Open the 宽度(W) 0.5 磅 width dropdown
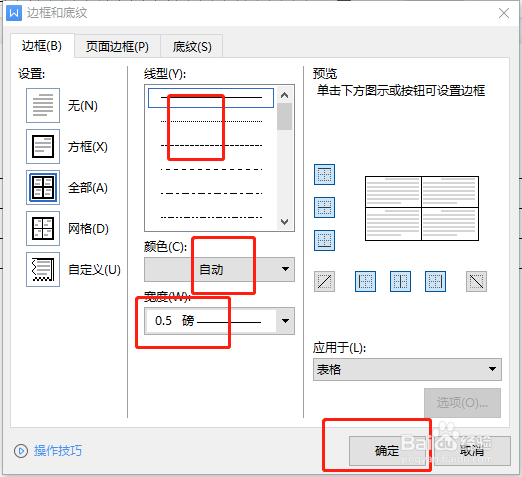Screen dimensions: 522x477 tap(219, 321)
